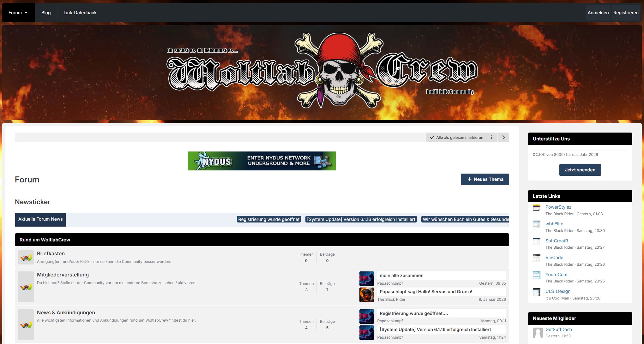Expand the Forum dropdown menu
The width and height of the screenshot is (644, 344).
[x=18, y=13]
